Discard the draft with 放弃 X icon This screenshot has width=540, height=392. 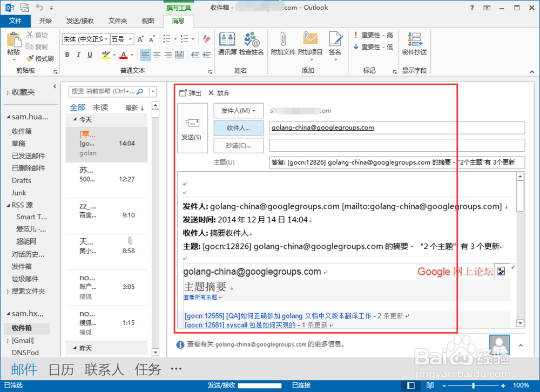(x=211, y=93)
